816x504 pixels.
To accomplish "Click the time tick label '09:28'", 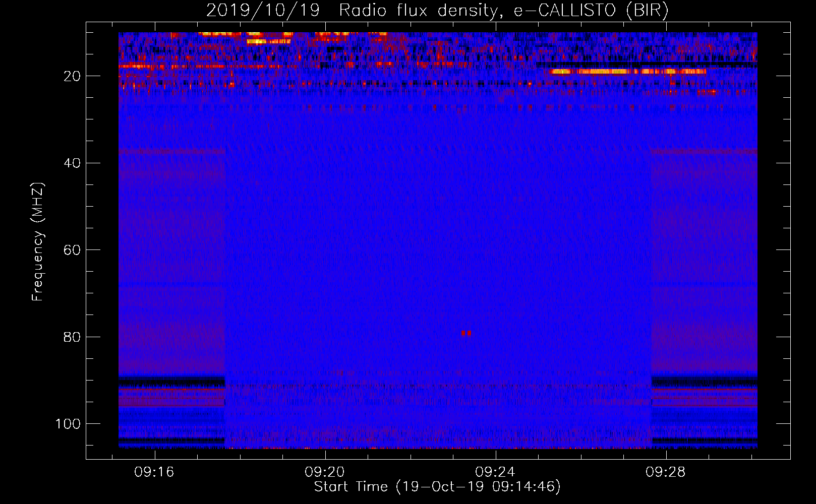I will click(x=666, y=472).
